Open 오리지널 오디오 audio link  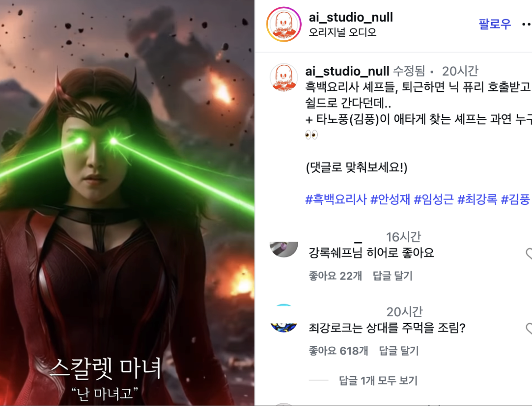coord(342,32)
